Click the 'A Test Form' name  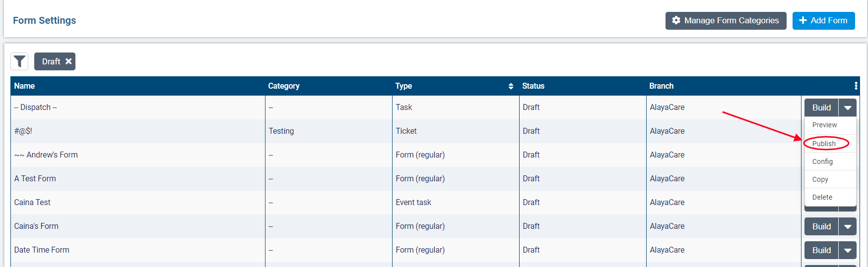(x=35, y=179)
